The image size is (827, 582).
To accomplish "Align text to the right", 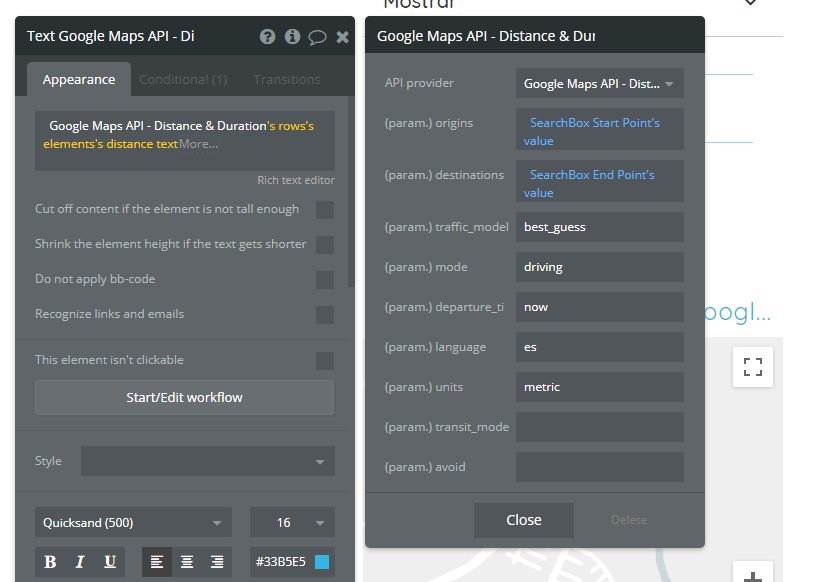I will [217, 562].
